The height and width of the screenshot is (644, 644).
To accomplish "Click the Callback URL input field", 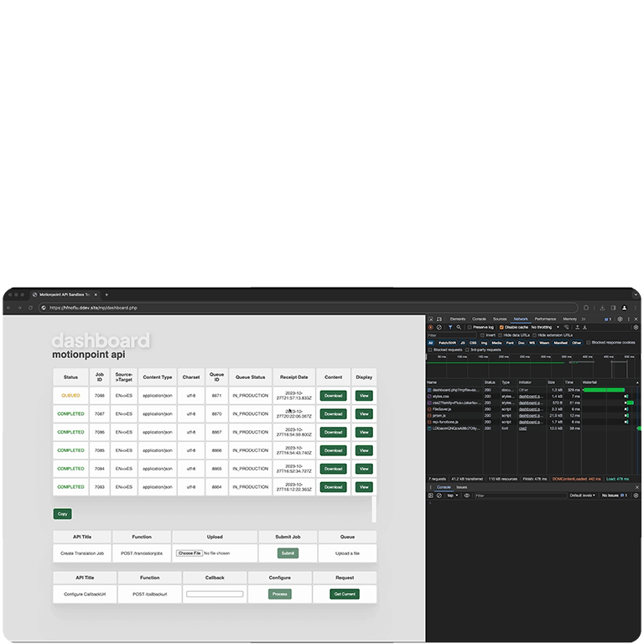I will point(215,595).
